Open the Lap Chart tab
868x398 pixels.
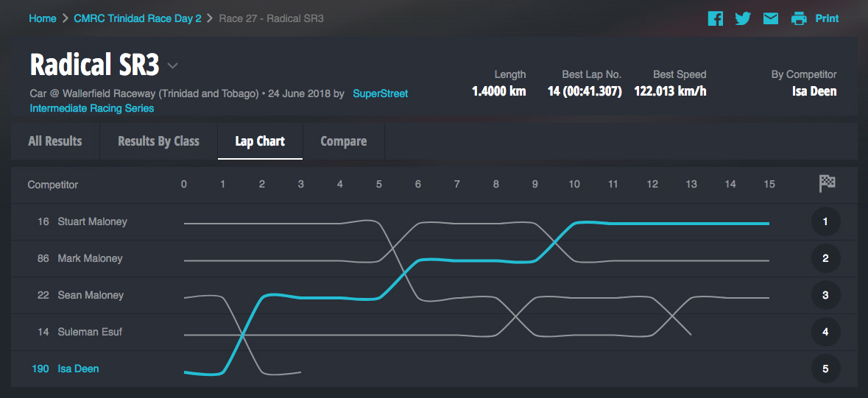coord(260,141)
